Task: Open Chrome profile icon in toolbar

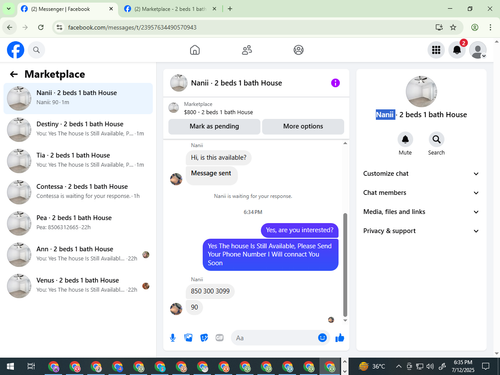Action: click(x=475, y=27)
